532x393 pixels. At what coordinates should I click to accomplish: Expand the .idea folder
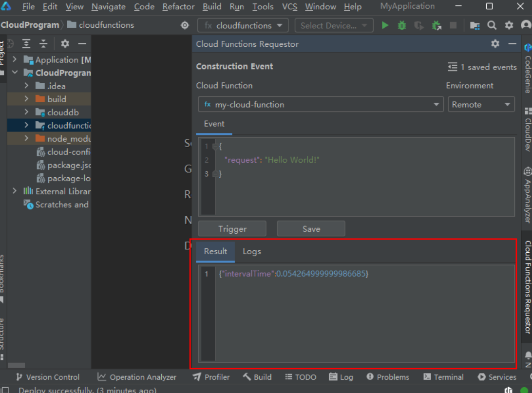coord(26,86)
